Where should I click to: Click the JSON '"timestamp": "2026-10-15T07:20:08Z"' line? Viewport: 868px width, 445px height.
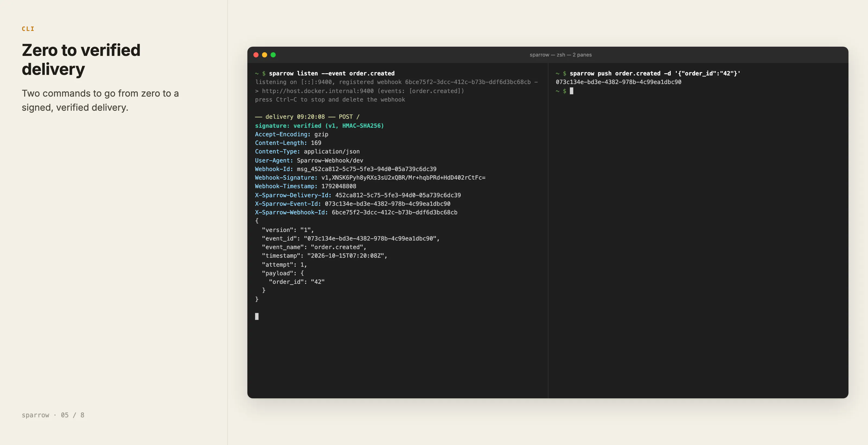324,256
